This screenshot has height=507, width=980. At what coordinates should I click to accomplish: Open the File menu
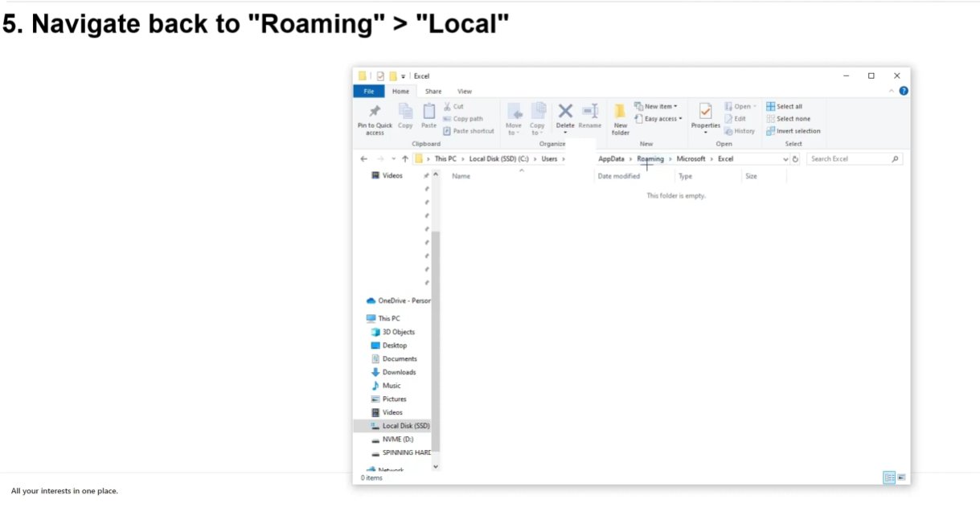[x=369, y=91]
